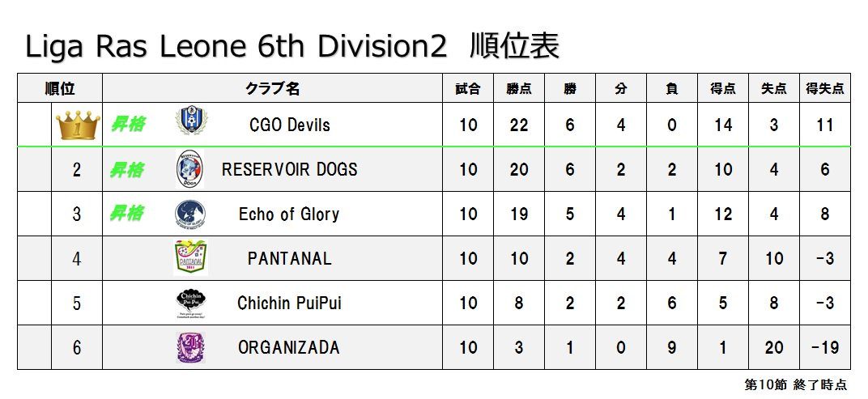Click the gold crown first-place icon

[78, 125]
